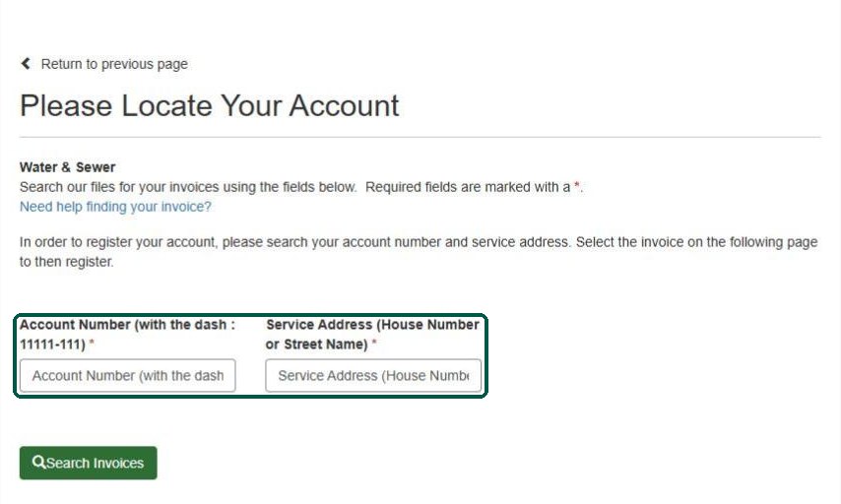
Task: Click the magnifier icon in Search Invoices
Action: point(38,463)
